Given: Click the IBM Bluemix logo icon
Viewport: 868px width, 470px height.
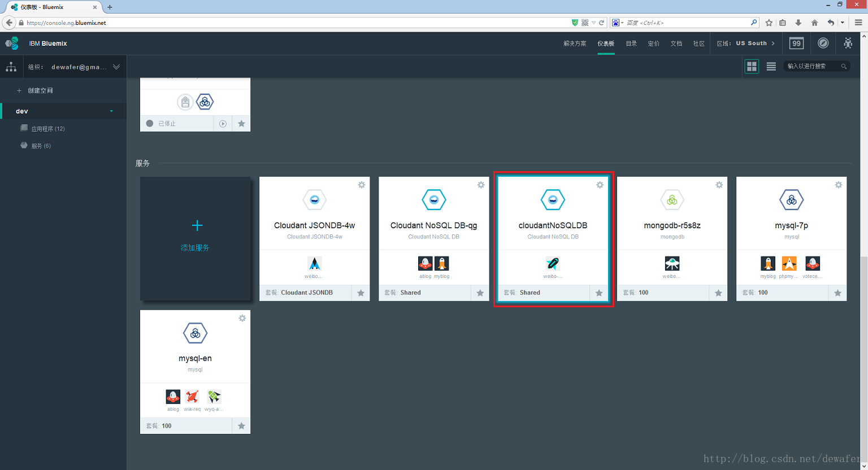Looking at the screenshot, I should (x=12, y=43).
